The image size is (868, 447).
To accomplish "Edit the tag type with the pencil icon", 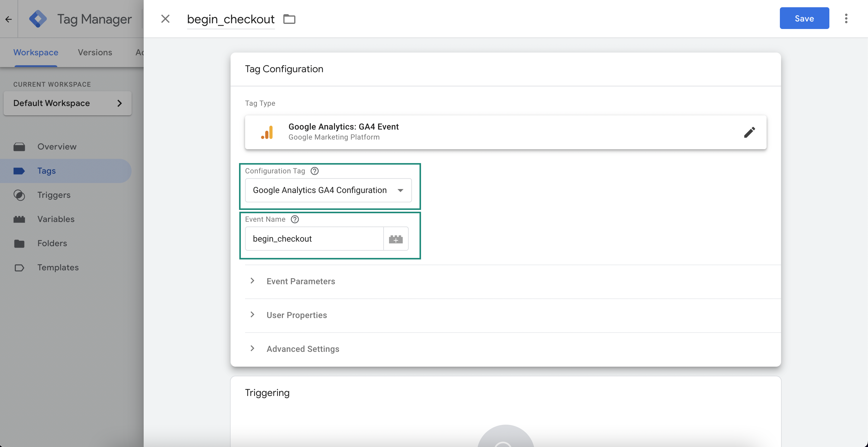I will [749, 132].
